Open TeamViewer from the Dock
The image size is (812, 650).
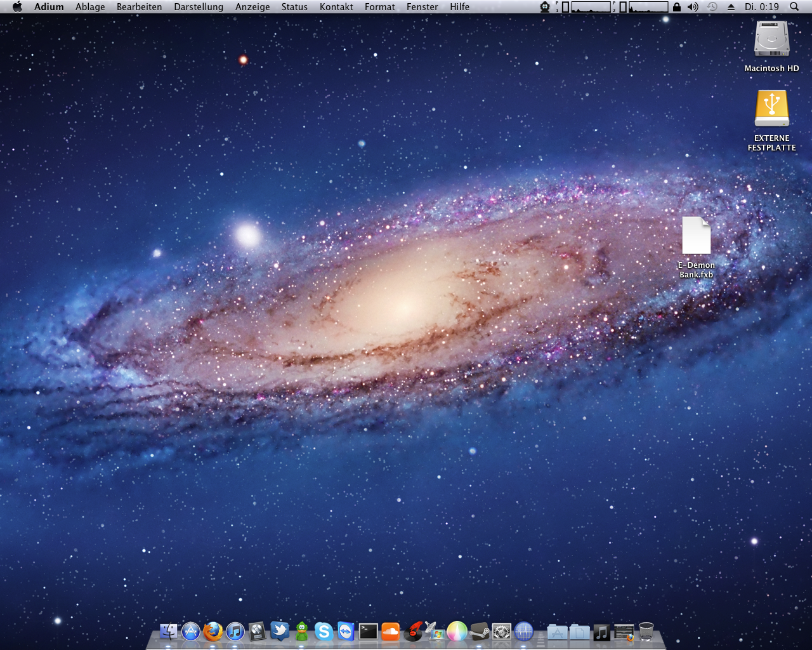point(346,632)
